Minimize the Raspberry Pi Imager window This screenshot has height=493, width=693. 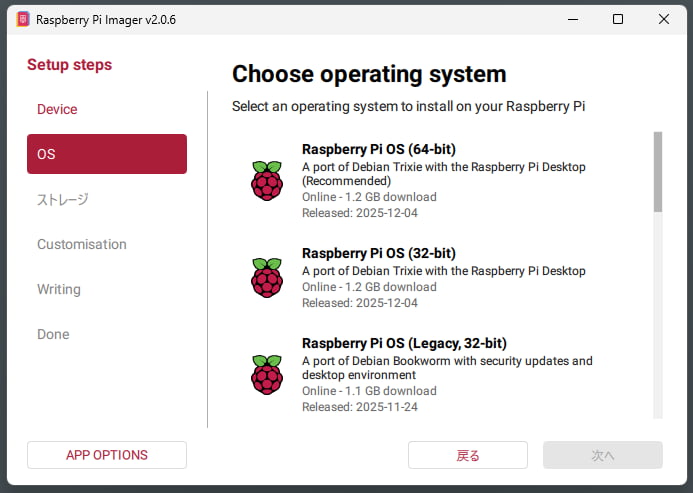[572, 19]
